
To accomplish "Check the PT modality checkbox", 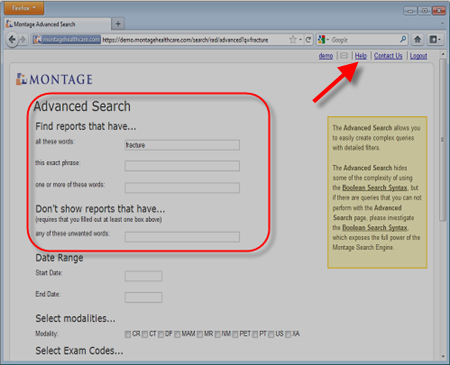I will tap(255, 334).
